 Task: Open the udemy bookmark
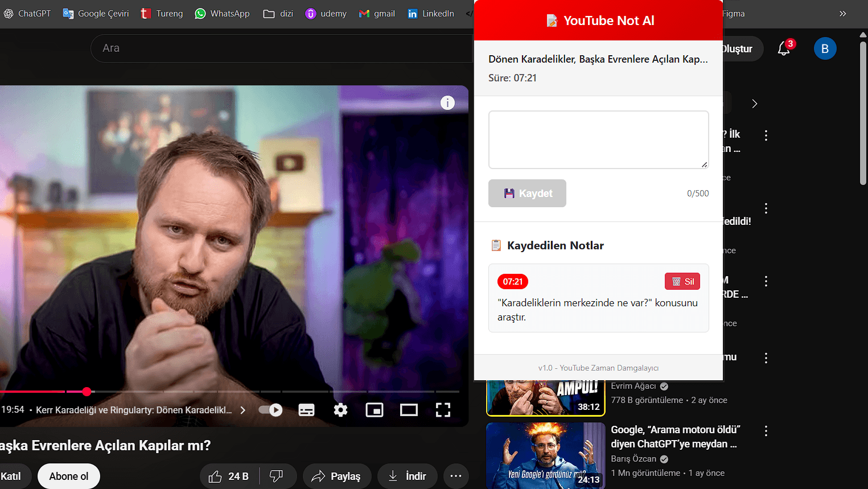point(326,14)
